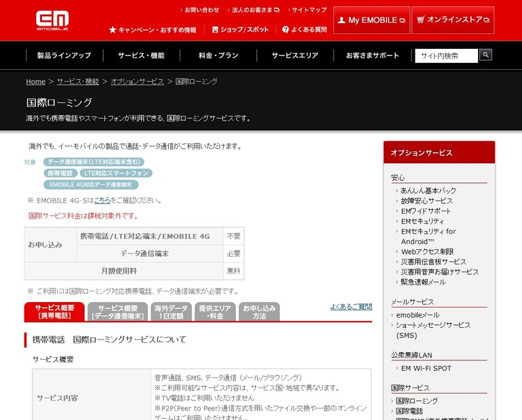Go to サービス・機能 breadcrumb

[x=78, y=81]
